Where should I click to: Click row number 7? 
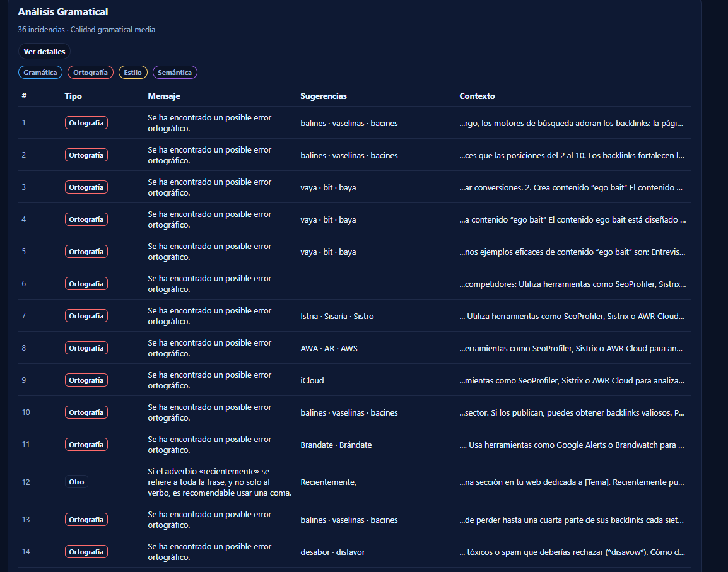pos(24,316)
